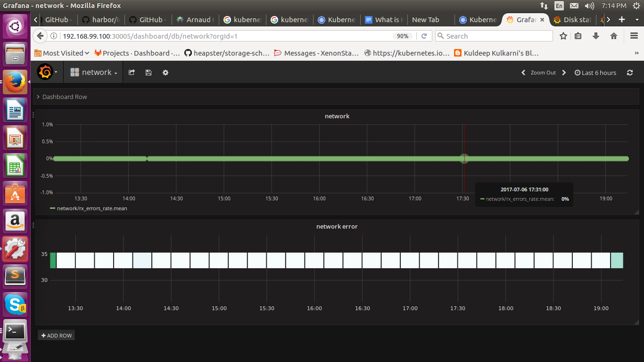The height and width of the screenshot is (362, 644).
Task: Open dashboard settings gear icon
Action: pos(165,73)
